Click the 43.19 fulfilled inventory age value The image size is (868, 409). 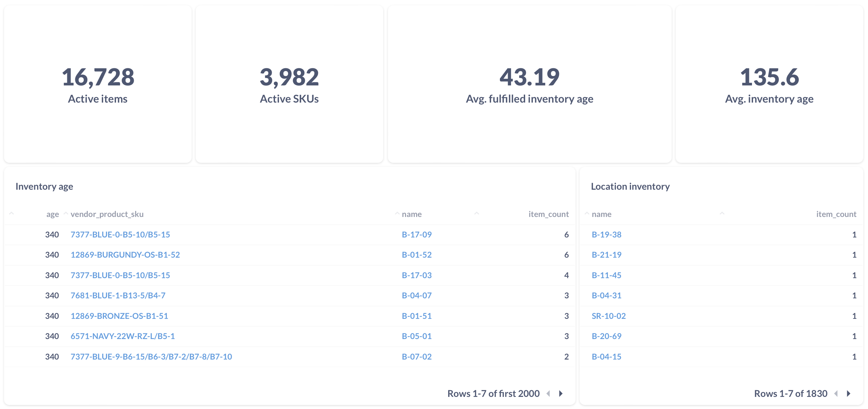[x=529, y=77]
